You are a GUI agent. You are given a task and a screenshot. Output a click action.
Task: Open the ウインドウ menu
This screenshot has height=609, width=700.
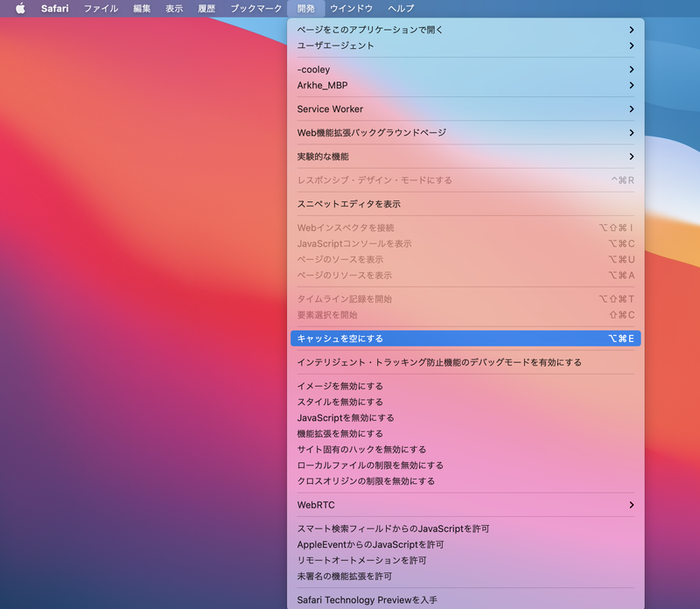click(352, 9)
